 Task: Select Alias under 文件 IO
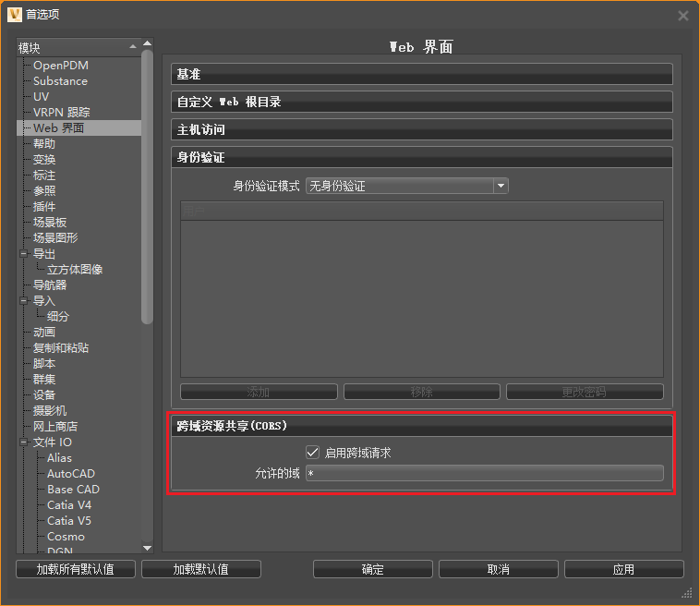pos(59,458)
